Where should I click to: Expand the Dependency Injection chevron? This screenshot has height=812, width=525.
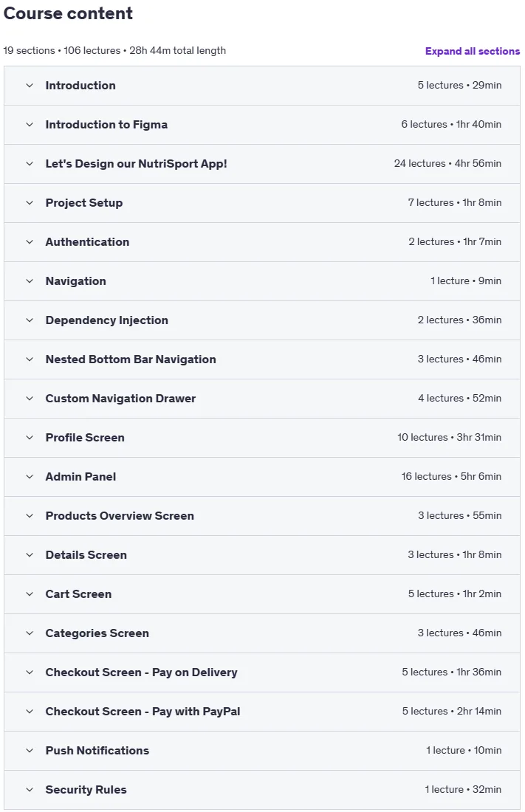pos(30,320)
